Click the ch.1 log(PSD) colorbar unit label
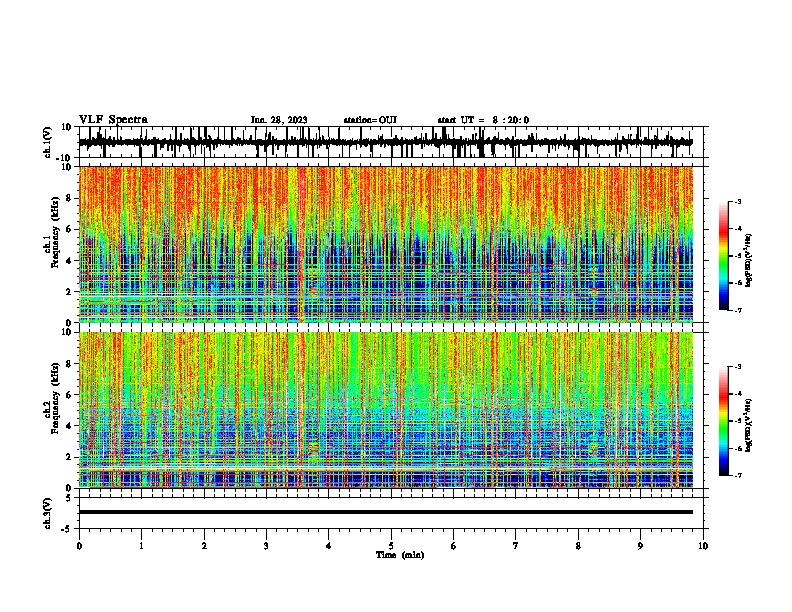 (x=749, y=261)
